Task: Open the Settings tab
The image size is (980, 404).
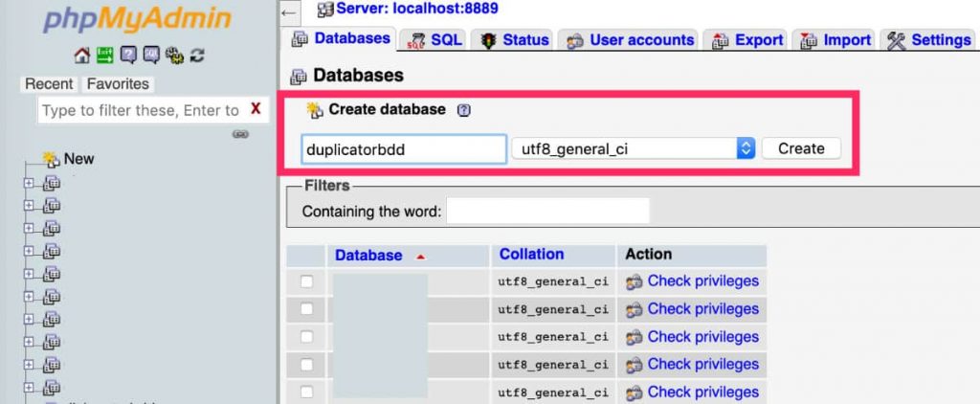Action: pos(929,40)
